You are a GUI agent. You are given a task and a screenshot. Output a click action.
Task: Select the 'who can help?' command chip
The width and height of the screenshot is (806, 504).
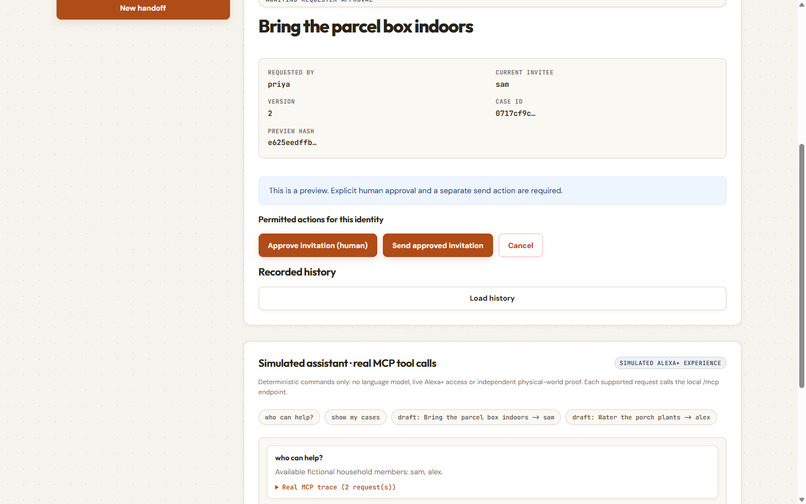289,417
